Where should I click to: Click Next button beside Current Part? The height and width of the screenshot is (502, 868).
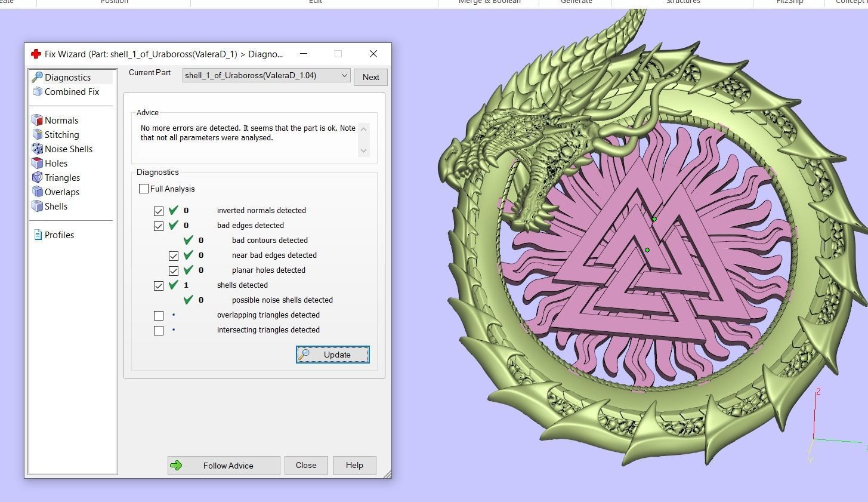tap(370, 77)
